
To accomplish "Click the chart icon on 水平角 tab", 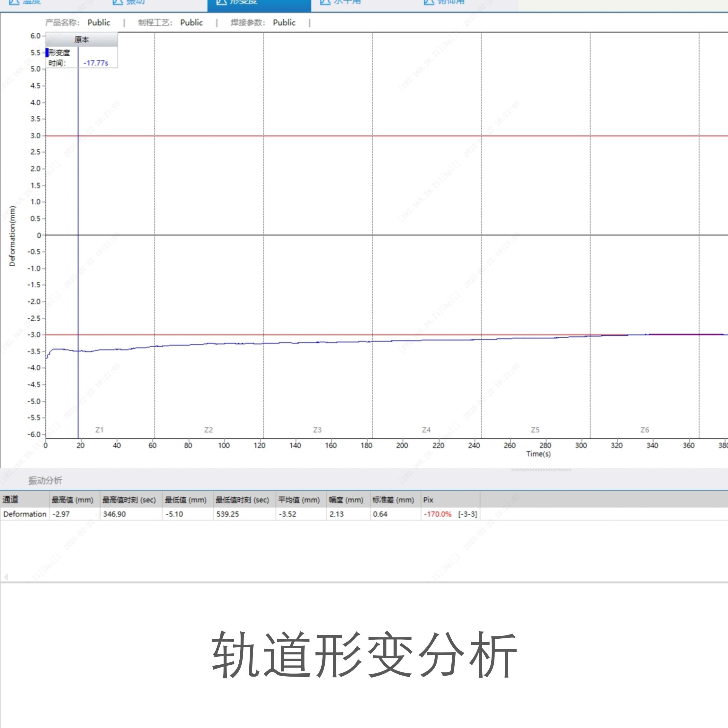I will (325, 2).
